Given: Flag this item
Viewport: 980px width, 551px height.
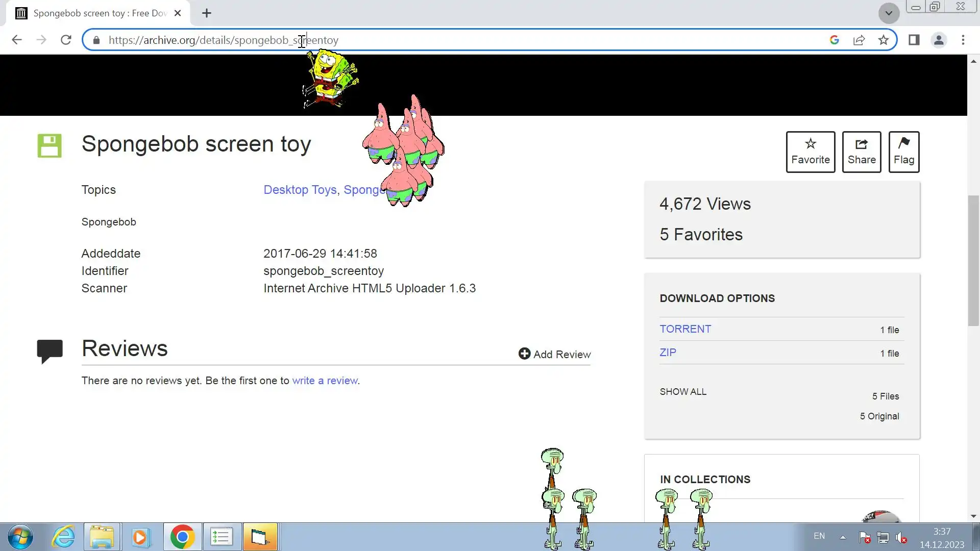Looking at the screenshot, I should coord(903,152).
